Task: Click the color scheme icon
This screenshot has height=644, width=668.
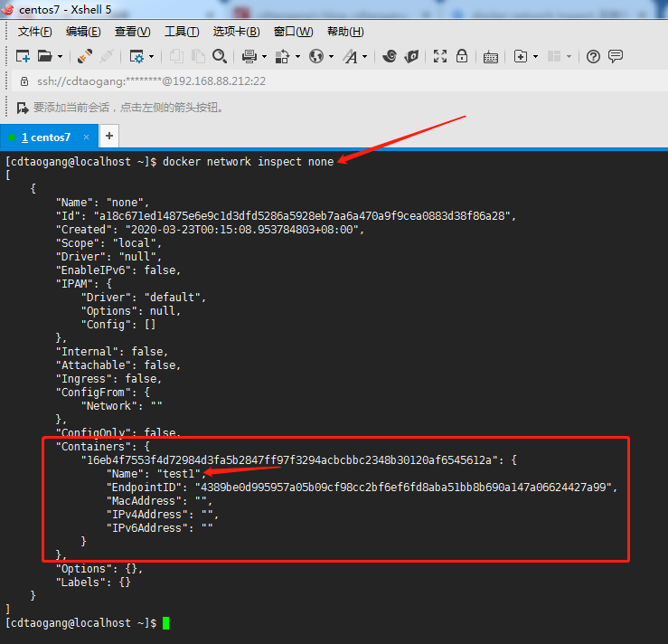Action: (282, 56)
